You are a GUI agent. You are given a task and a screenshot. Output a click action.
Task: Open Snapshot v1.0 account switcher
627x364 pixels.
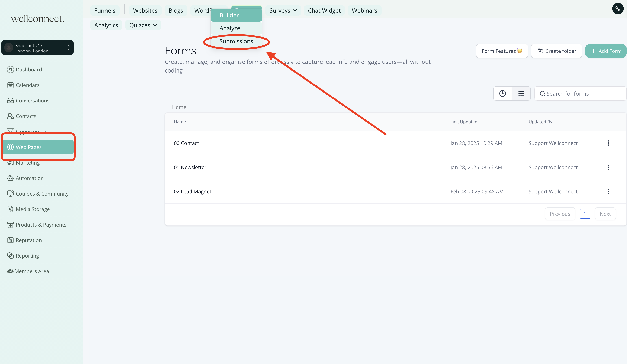click(38, 48)
